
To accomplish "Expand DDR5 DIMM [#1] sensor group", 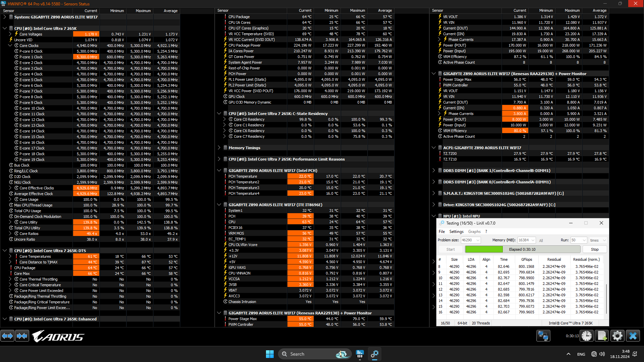I will pos(434,171).
